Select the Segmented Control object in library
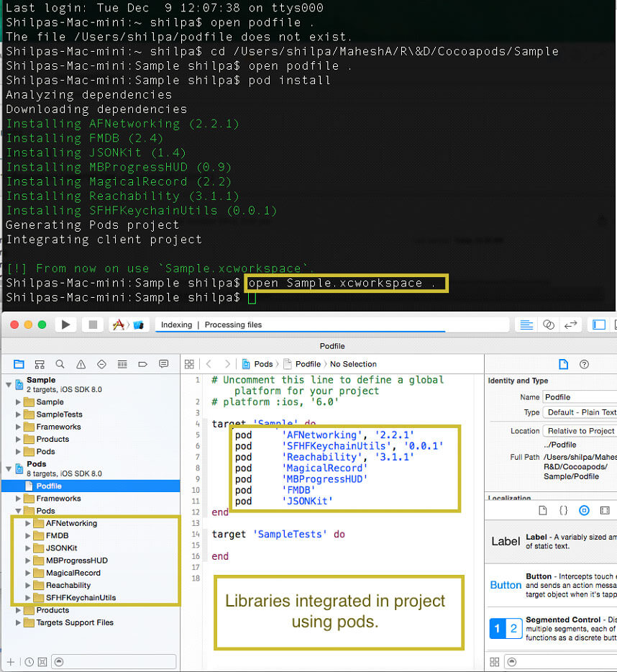The width and height of the screenshot is (617, 672). click(551, 628)
